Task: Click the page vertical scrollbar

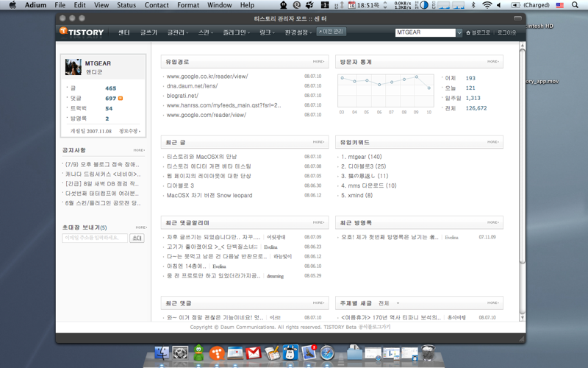Action: click(x=522, y=155)
